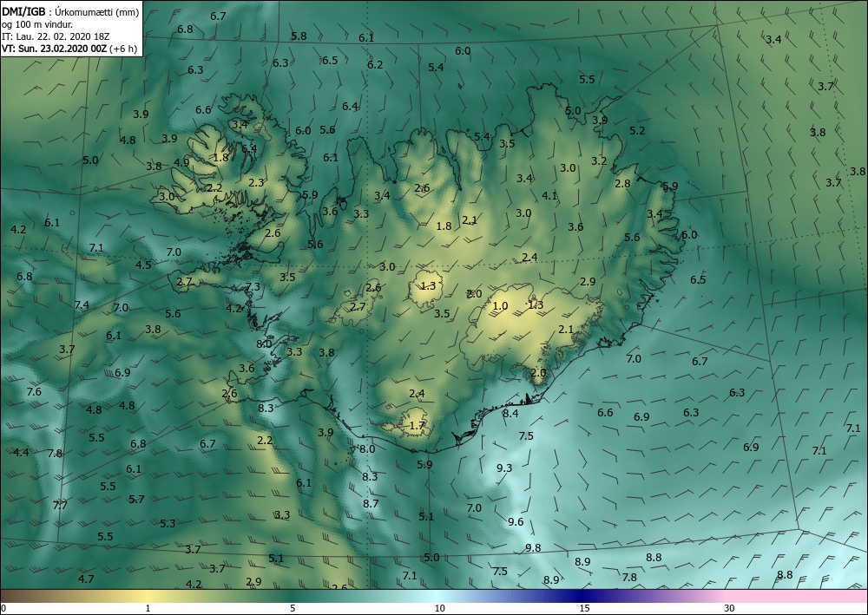Click the 5.3 value in the southwest ocean
The image size is (868, 615).
tap(168, 523)
